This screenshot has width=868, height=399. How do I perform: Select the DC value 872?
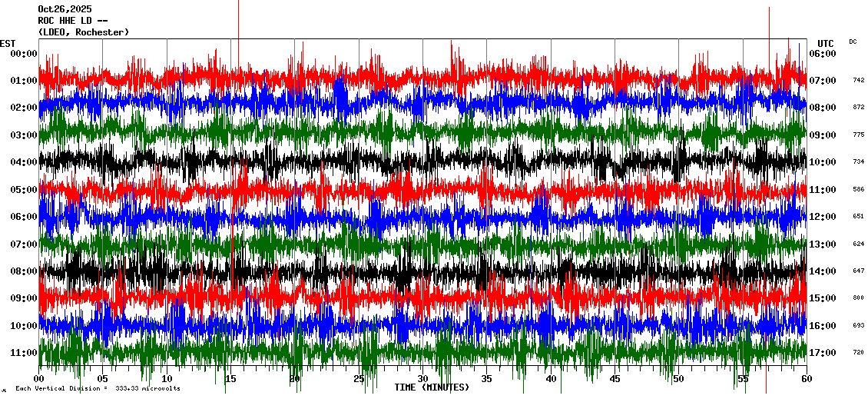pyautogui.click(x=858, y=108)
